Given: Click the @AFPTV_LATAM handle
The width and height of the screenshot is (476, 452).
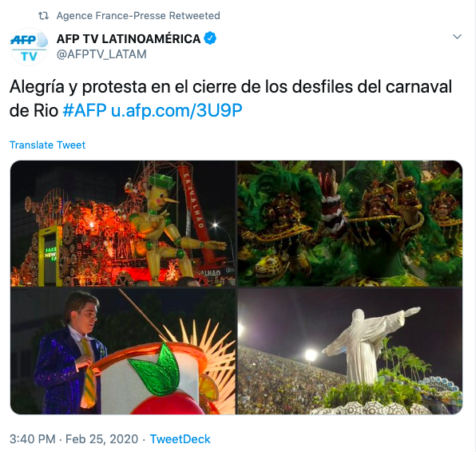Looking at the screenshot, I should [101, 54].
